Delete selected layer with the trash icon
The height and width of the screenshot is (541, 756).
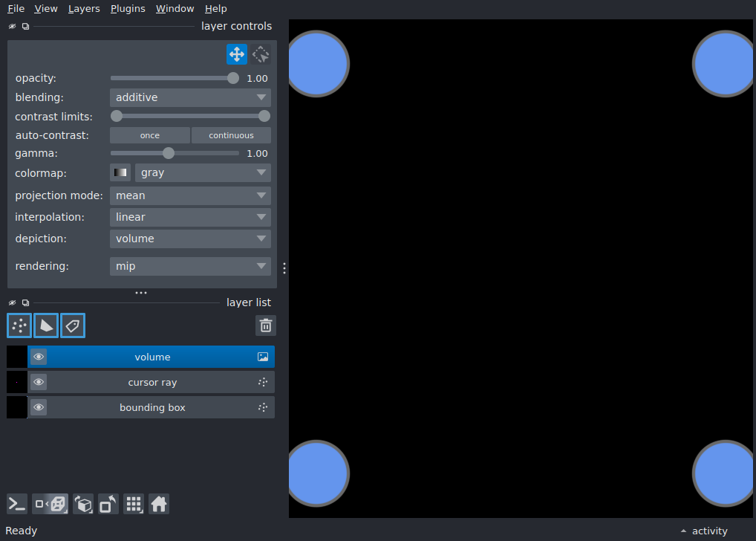point(266,325)
